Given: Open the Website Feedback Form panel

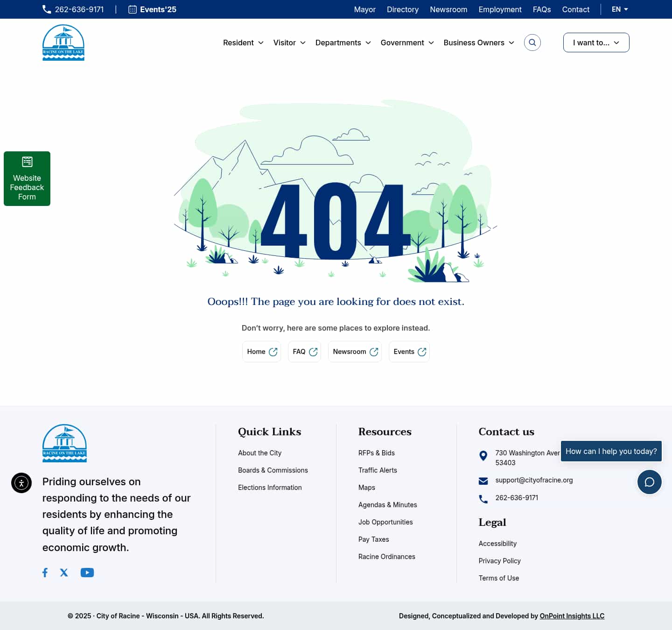Looking at the screenshot, I should pos(27,178).
